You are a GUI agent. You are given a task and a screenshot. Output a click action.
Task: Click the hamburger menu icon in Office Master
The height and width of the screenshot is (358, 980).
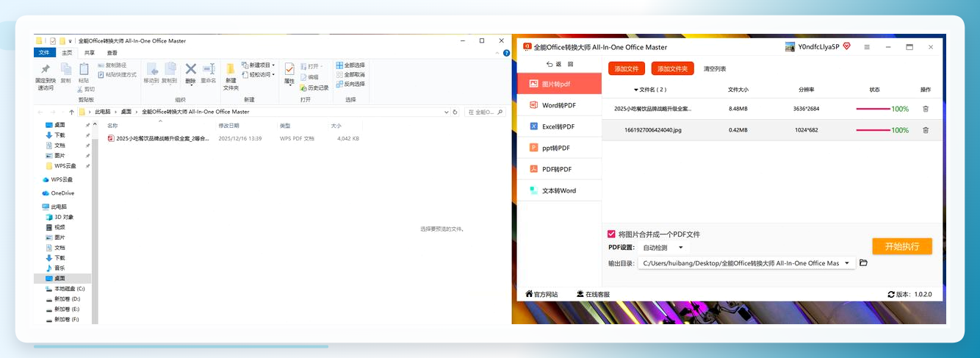(x=867, y=47)
